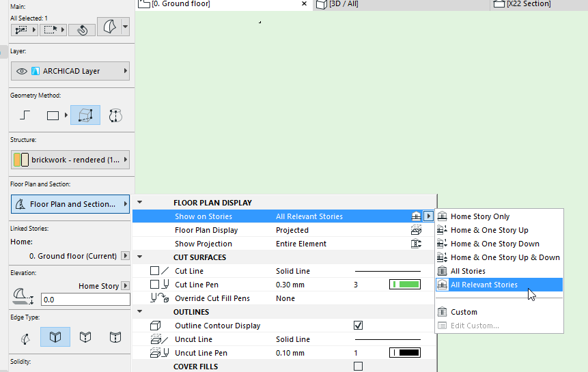
Task: Select the first soft edge type icon
Action: coord(25,339)
